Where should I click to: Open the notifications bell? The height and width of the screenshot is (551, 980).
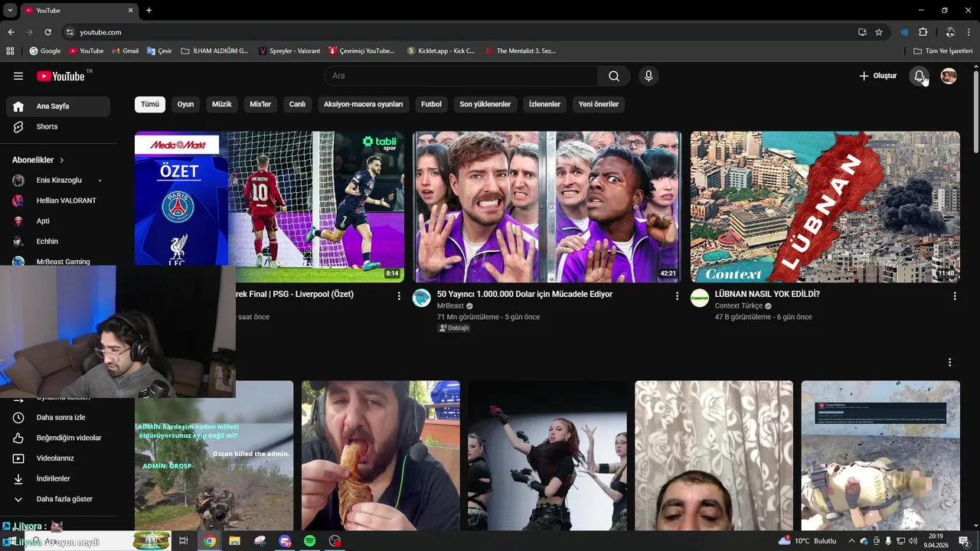(920, 76)
